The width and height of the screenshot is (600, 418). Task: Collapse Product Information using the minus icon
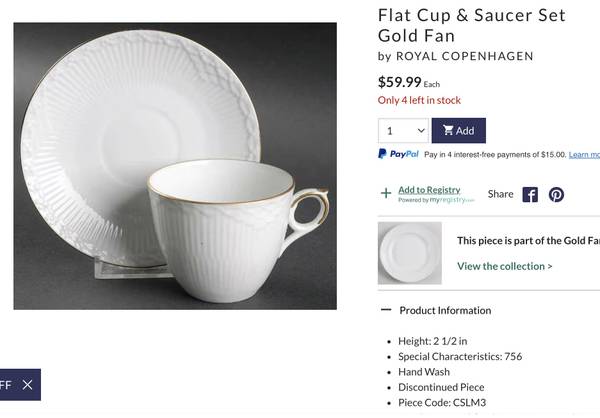pos(386,310)
